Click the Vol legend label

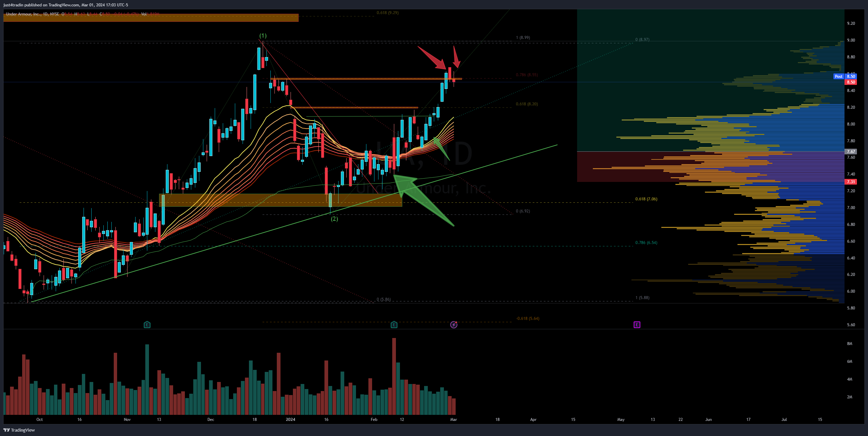(144, 14)
